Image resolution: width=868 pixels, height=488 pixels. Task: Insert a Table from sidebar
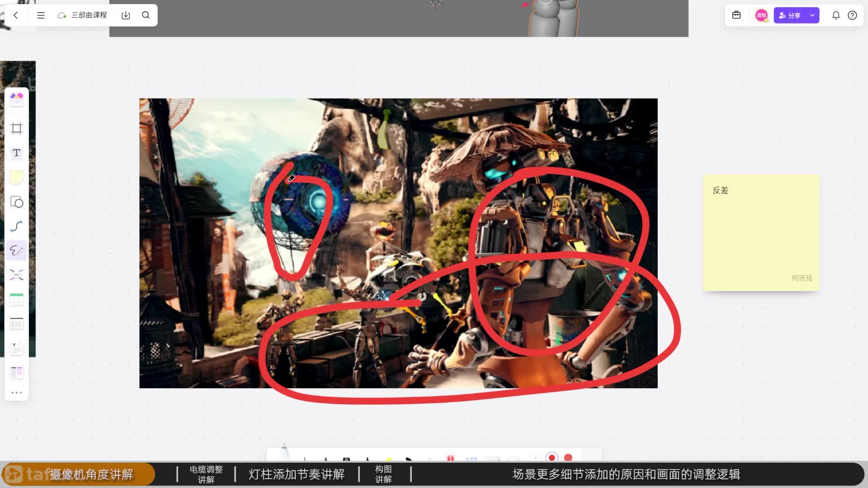click(x=17, y=299)
